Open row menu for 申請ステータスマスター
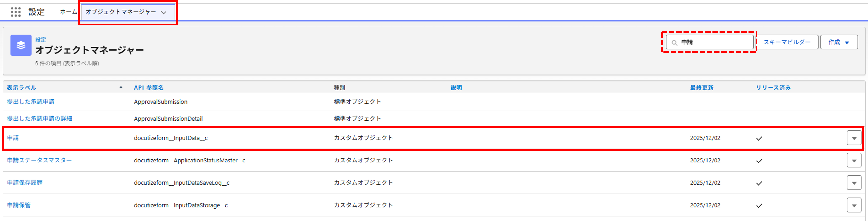Screen dimensions: 868x221 (x=854, y=161)
